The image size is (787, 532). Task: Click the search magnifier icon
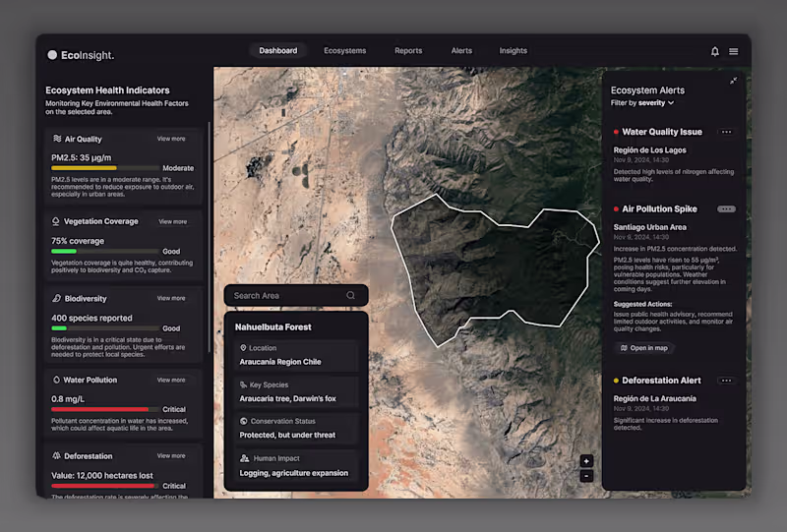click(x=350, y=295)
